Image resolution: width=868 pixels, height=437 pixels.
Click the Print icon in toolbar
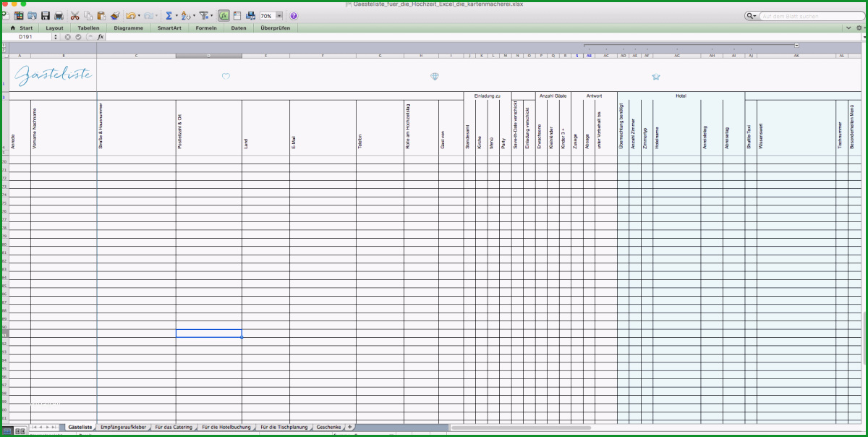pos(59,15)
